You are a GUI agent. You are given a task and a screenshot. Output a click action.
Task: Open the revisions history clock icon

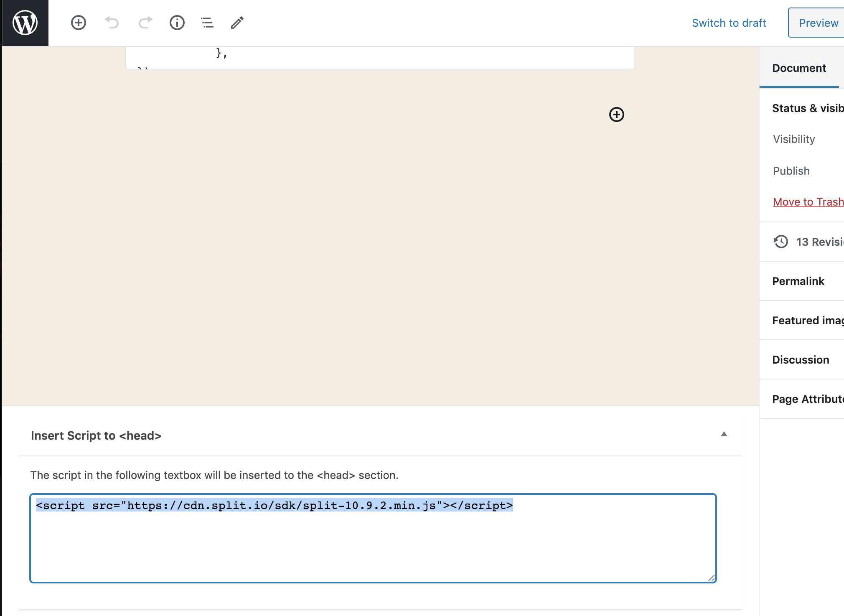pos(780,242)
